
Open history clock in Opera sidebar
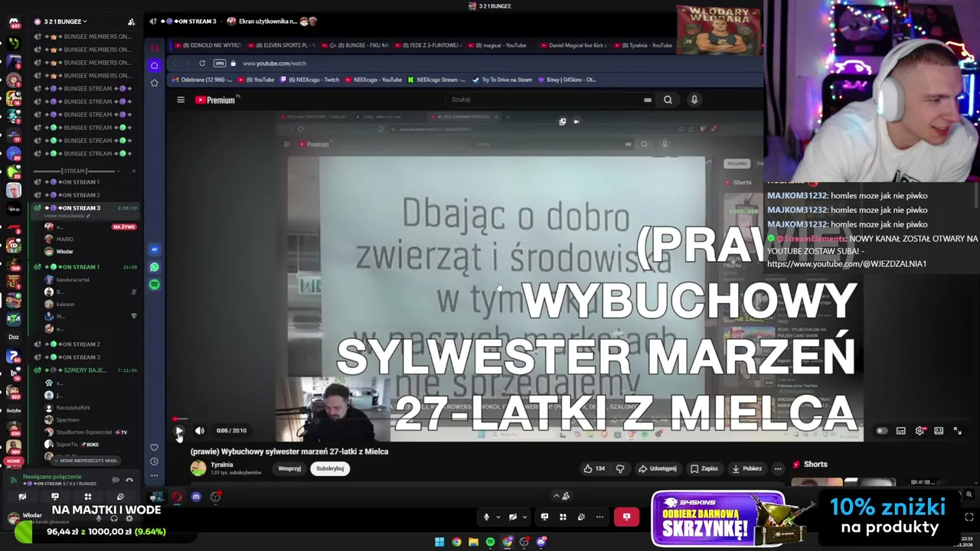tap(154, 461)
